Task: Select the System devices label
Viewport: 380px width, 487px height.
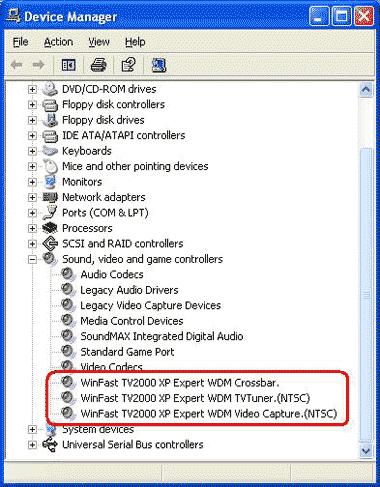Action: pos(98,429)
